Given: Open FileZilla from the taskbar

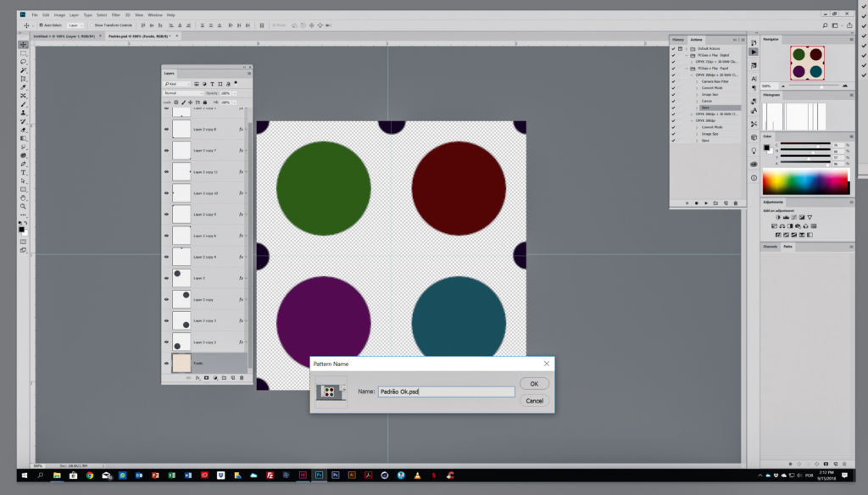Looking at the screenshot, I should point(270,475).
